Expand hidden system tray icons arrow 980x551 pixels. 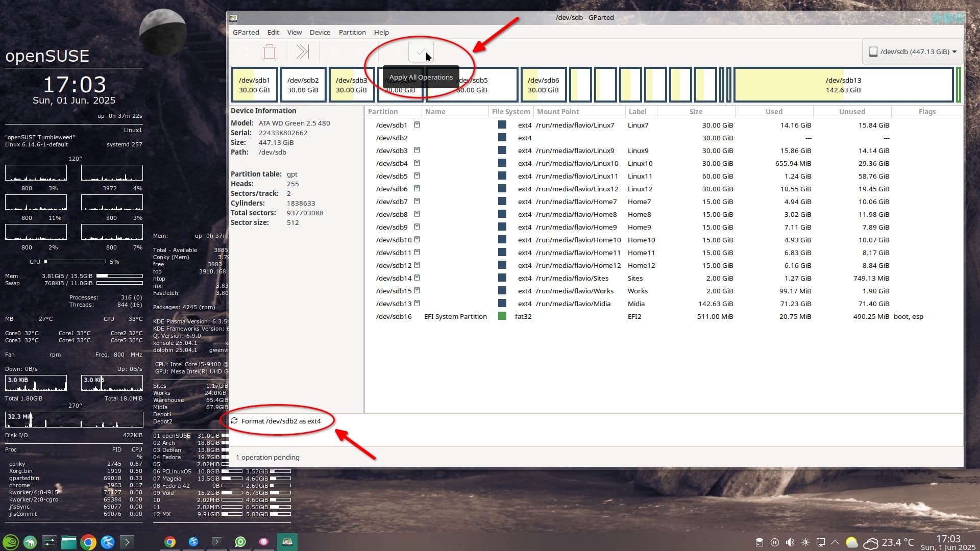tap(835, 542)
